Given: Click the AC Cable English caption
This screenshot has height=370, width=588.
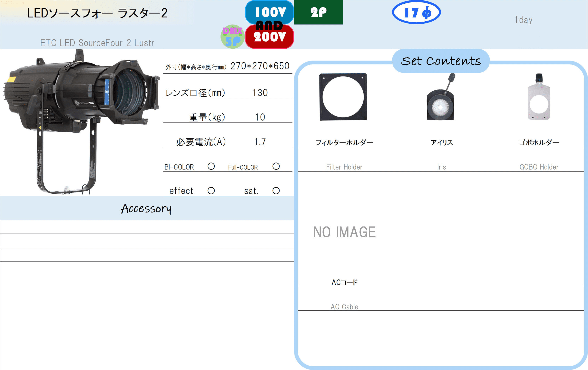Looking at the screenshot, I should [344, 307].
